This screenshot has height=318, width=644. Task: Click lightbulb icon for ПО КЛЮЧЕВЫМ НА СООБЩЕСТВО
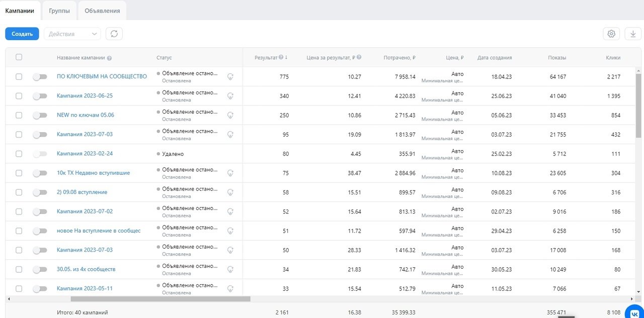pos(230,76)
